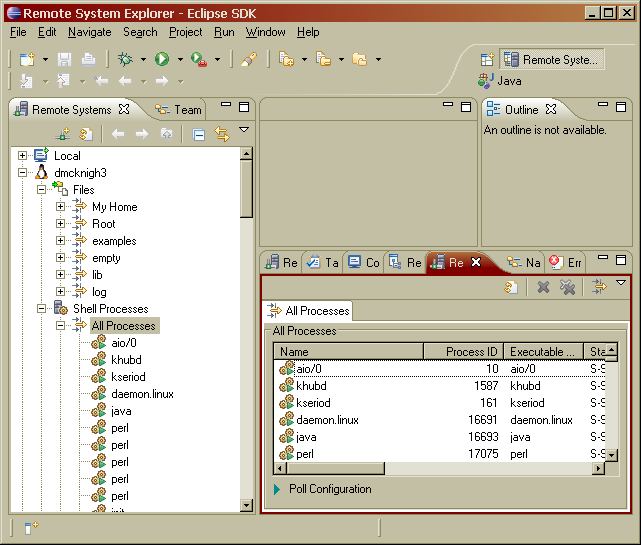Select the java process in the tree

121,411
